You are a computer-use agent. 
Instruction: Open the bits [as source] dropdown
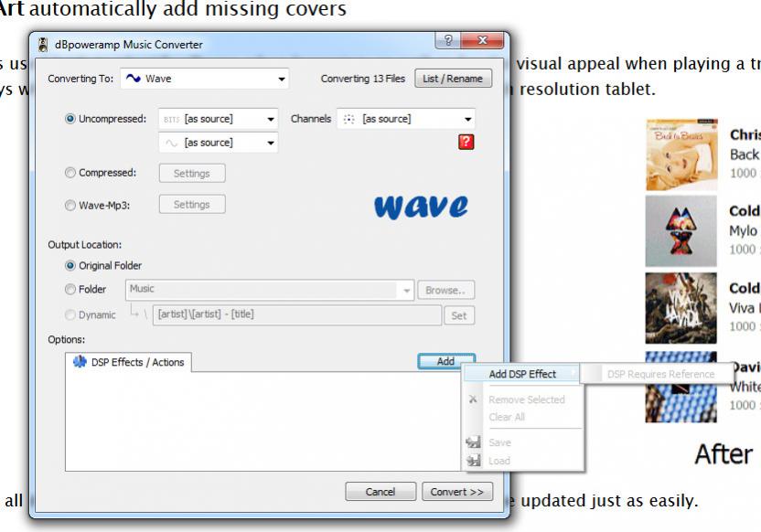point(219,119)
